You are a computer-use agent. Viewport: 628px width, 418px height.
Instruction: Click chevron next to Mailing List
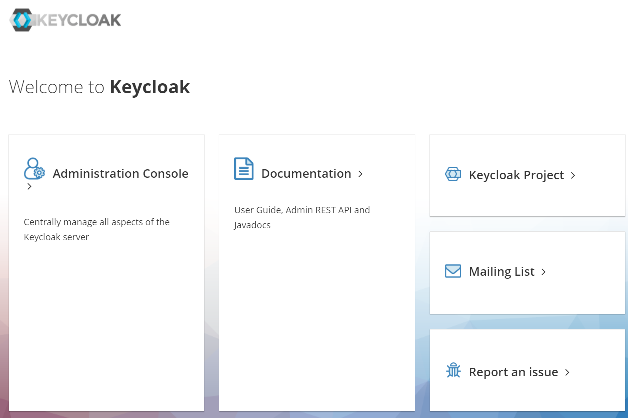pyautogui.click(x=543, y=272)
